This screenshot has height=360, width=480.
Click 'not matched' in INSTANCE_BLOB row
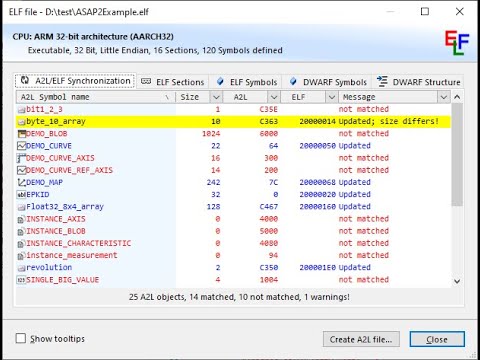coord(364,231)
